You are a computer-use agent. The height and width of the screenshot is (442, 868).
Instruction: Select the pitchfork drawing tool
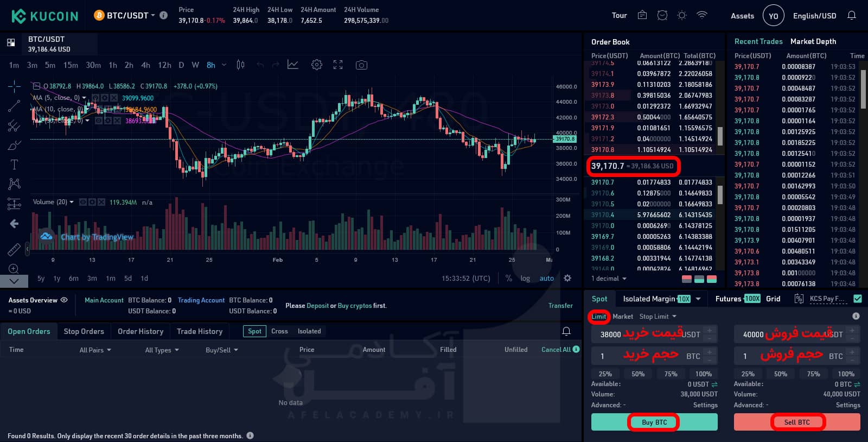tap(14, 125)
